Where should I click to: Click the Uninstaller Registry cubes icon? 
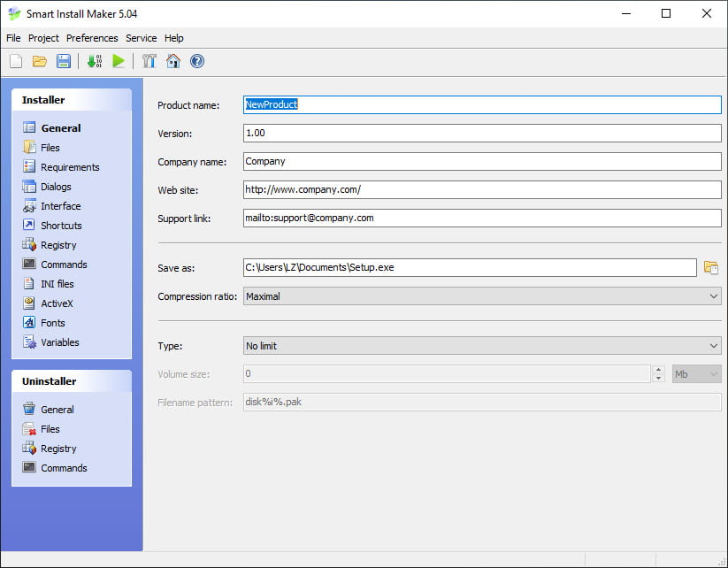click(x=29, y=449)
